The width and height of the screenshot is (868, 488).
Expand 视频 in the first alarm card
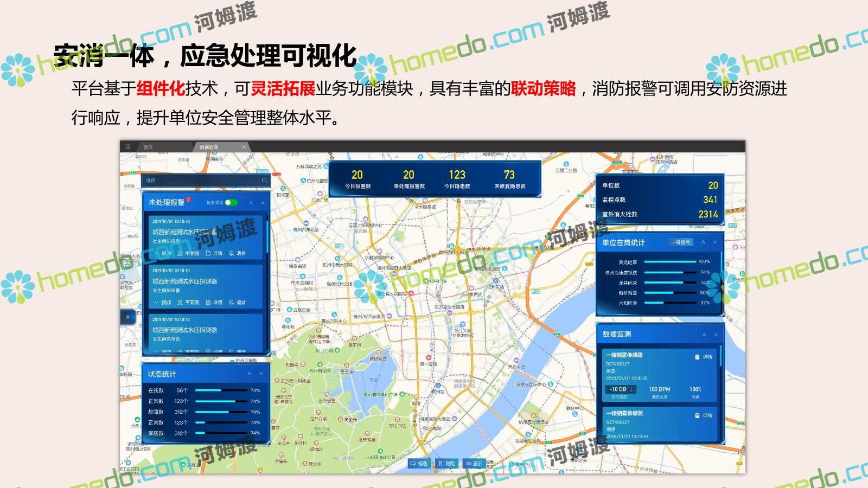click(163, 253)
